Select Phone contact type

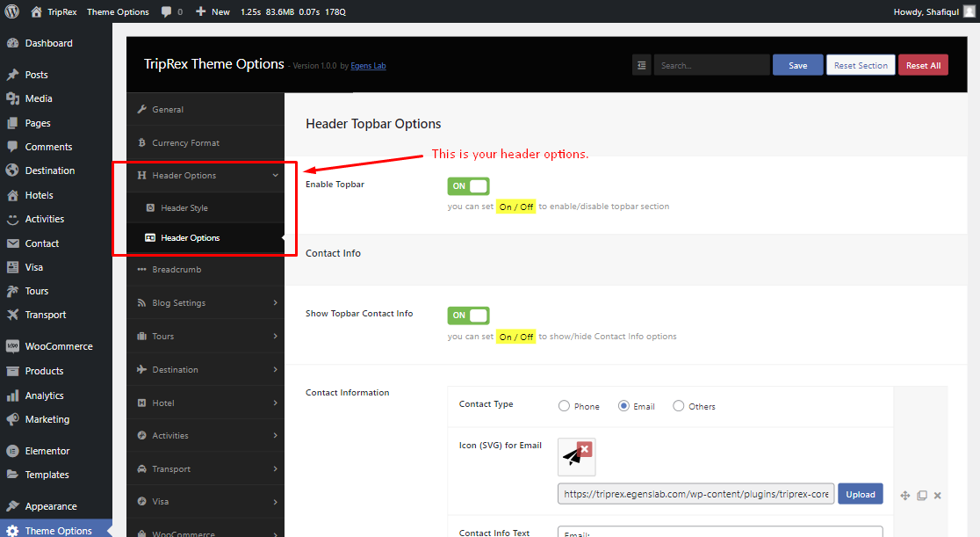pyautogui.click(x=564, y=406)
